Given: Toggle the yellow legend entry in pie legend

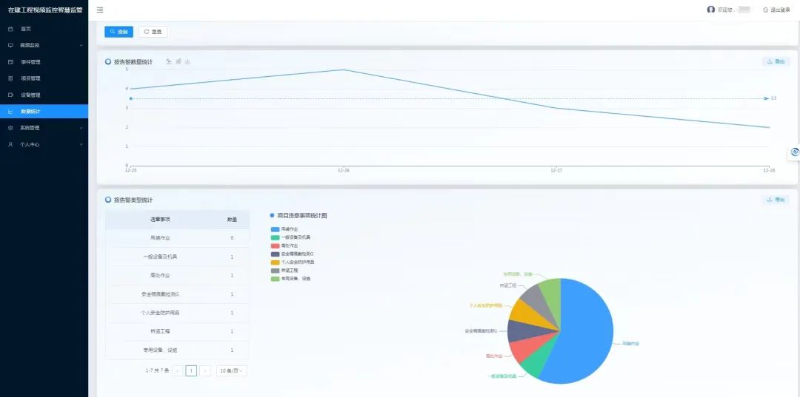Looking at the screenshot, I should click(x=275, y=262).
